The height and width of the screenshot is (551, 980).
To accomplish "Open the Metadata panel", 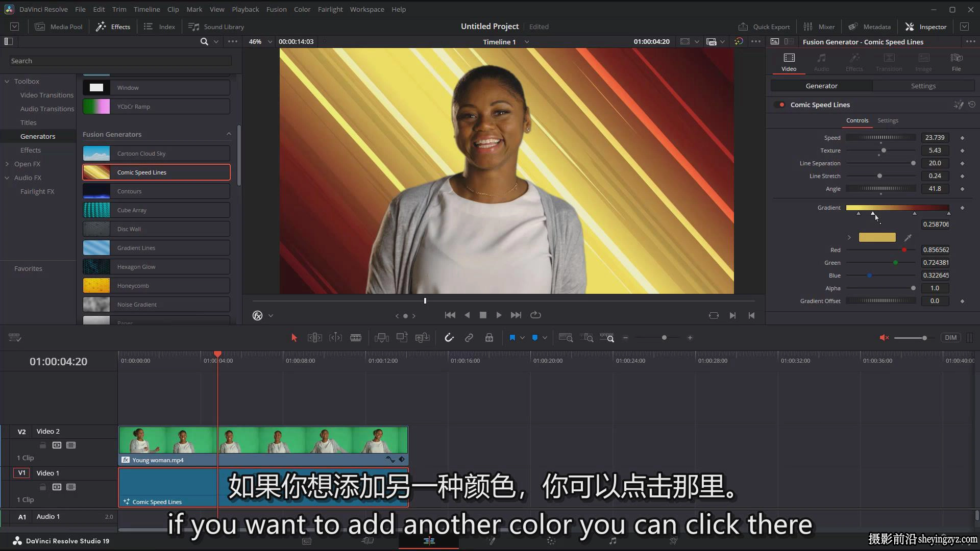I will point(869,27).
